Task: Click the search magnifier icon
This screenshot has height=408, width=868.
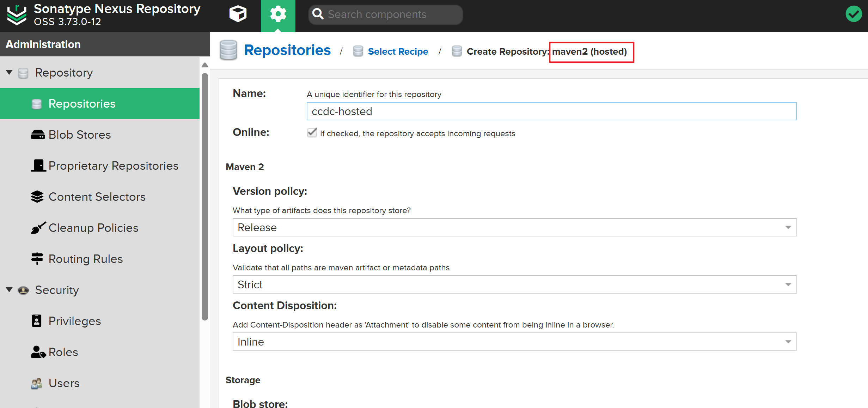Action: pos(318,14)
